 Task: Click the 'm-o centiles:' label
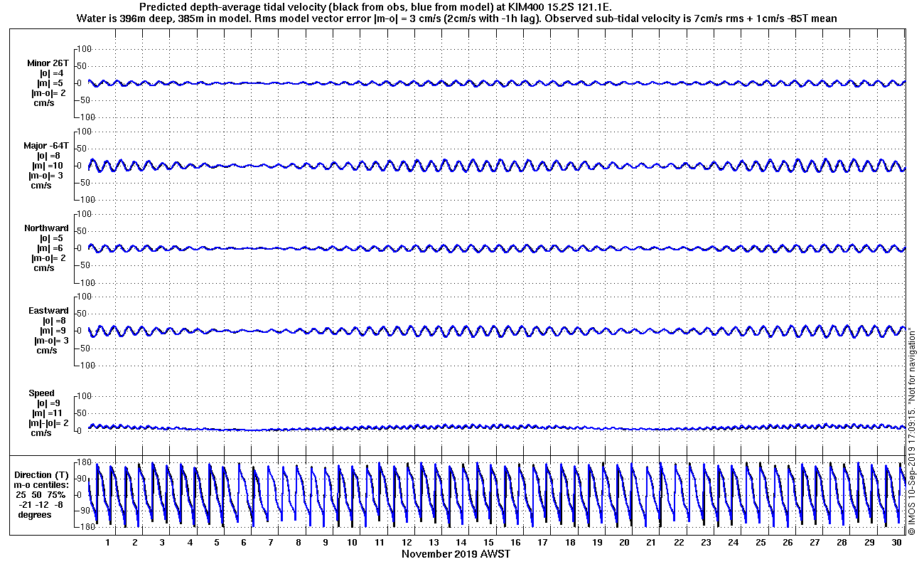tap(41, 485)
